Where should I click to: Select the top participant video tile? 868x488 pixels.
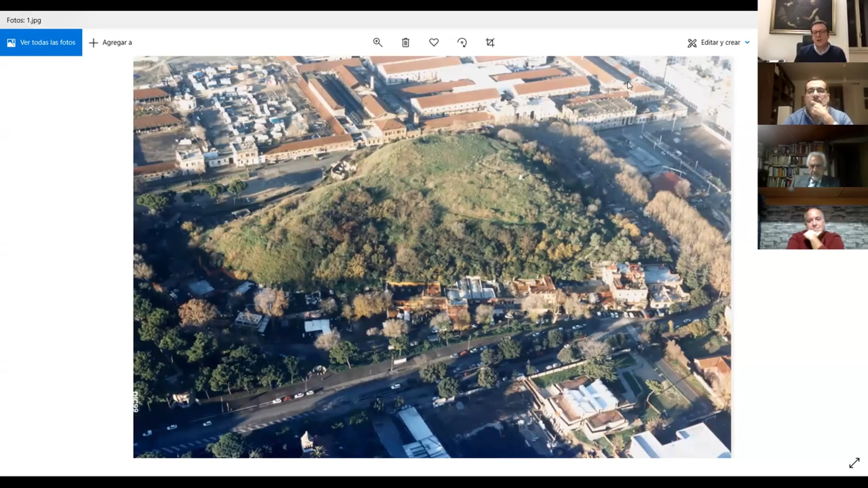[813, 31]
